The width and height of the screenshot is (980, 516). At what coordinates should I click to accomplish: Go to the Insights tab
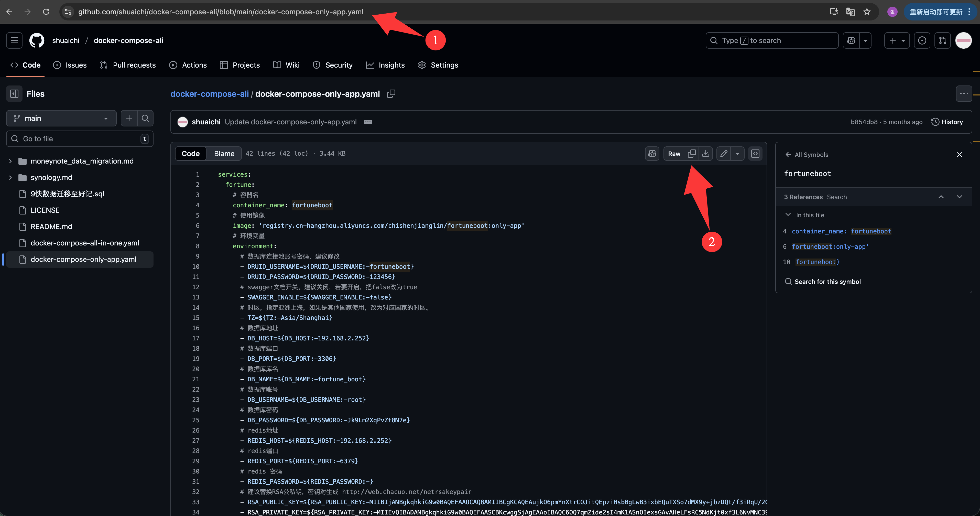click(385, 65)
